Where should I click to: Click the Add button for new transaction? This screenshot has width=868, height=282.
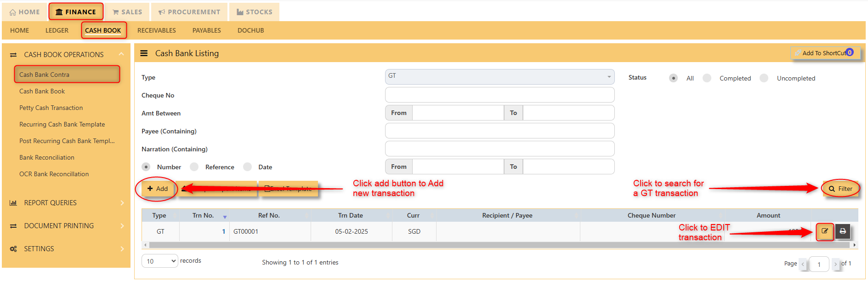[x=157, y=189]
